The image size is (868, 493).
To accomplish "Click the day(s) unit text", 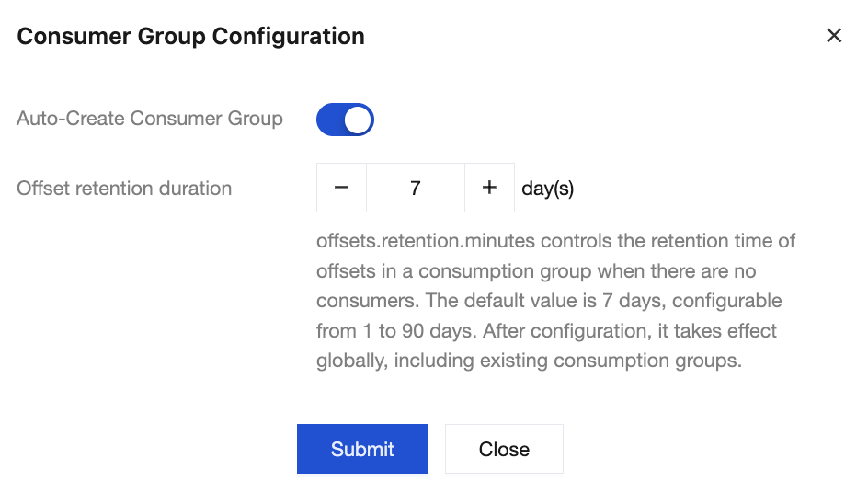I will 547,189.
